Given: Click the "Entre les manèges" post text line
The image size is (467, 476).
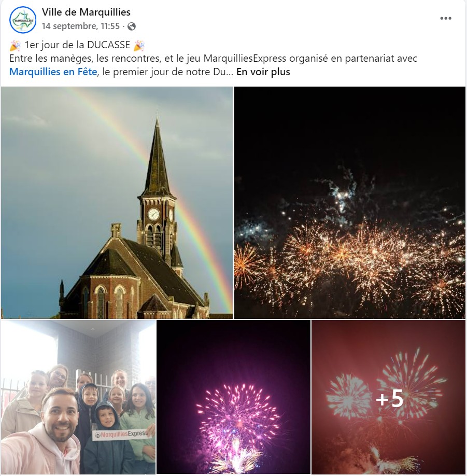Looking at the screenshot, I should 214,58.
